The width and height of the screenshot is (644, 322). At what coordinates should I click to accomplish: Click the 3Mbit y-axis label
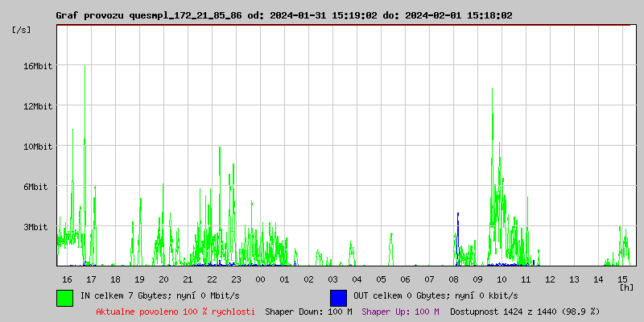click(35, 227)
